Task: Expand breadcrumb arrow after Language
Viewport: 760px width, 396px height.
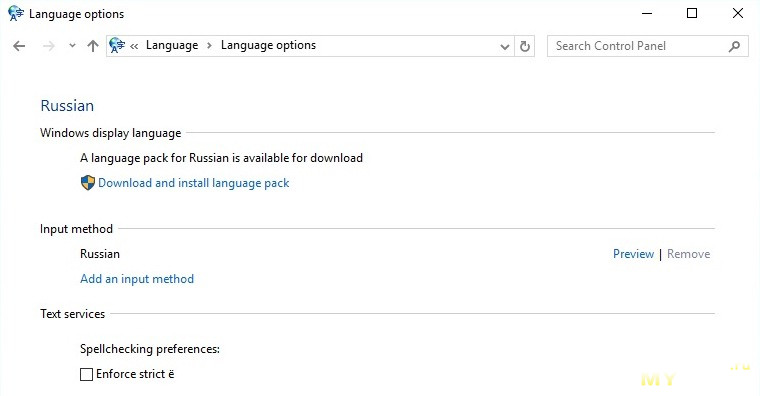Action: 209,46
